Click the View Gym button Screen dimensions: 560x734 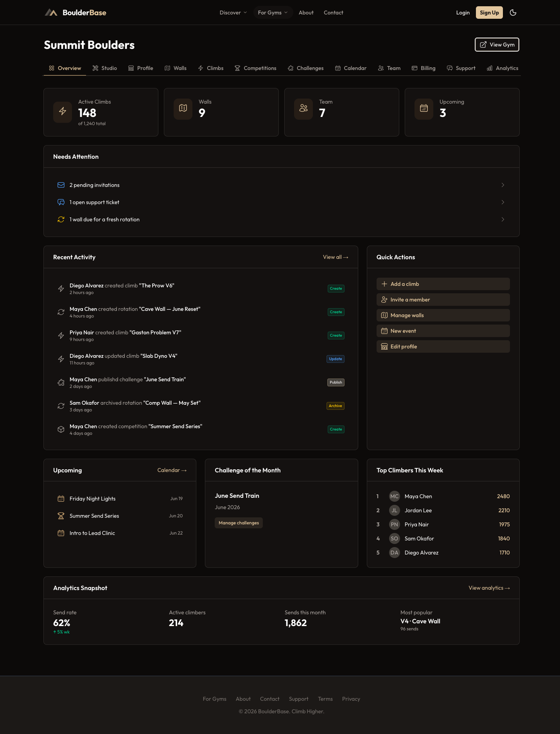tap(497, 45)
